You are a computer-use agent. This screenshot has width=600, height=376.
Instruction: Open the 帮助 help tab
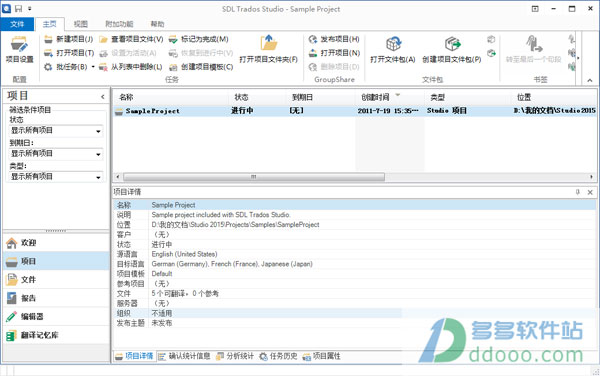157,24
